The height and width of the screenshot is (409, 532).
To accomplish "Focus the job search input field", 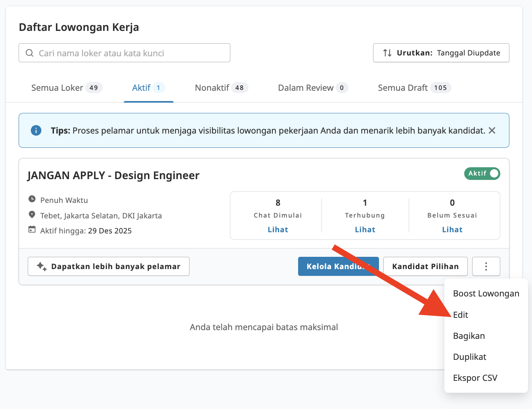I will [131, 53].
